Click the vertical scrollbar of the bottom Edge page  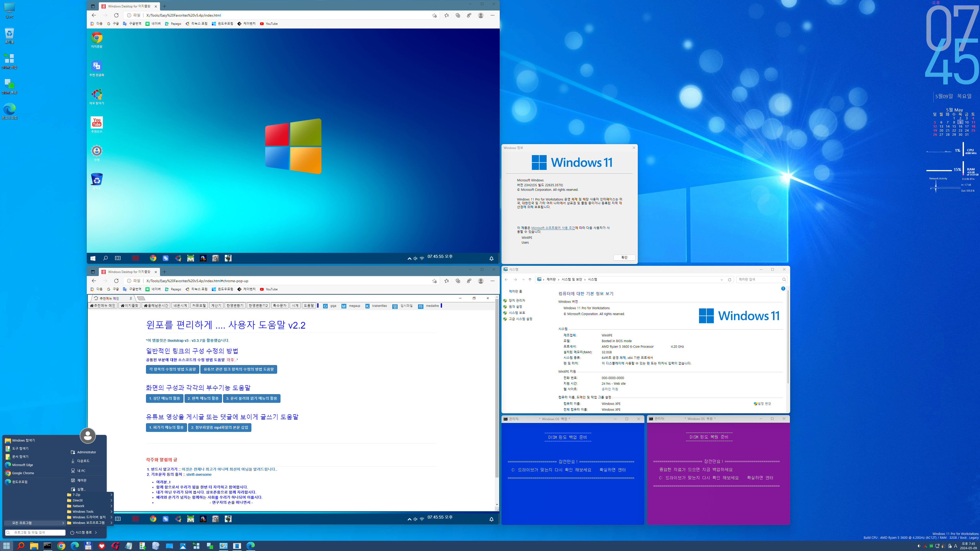pos(497,401)
